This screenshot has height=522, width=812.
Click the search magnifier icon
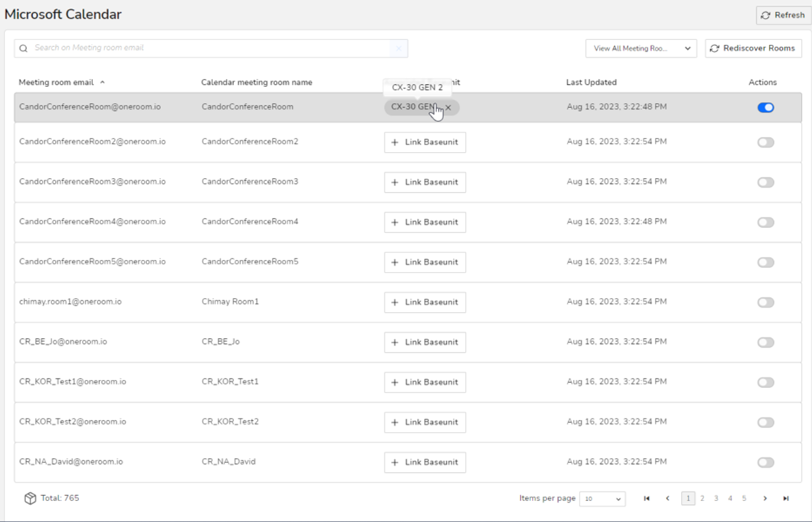pos(24,48)
